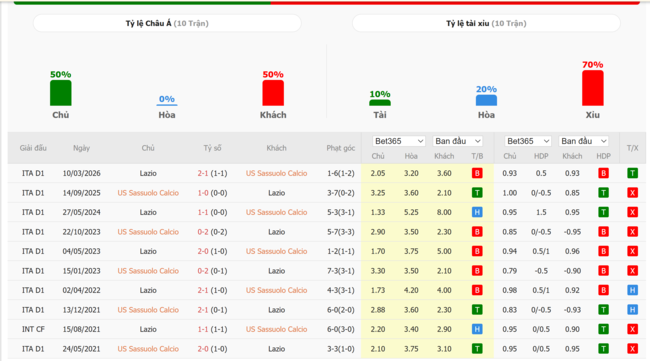This screenshot has height=361, width=650.
Task: Click T/X badge X for 27/05/2024 match
Action: pyautogui.click(x=633, y=212)
